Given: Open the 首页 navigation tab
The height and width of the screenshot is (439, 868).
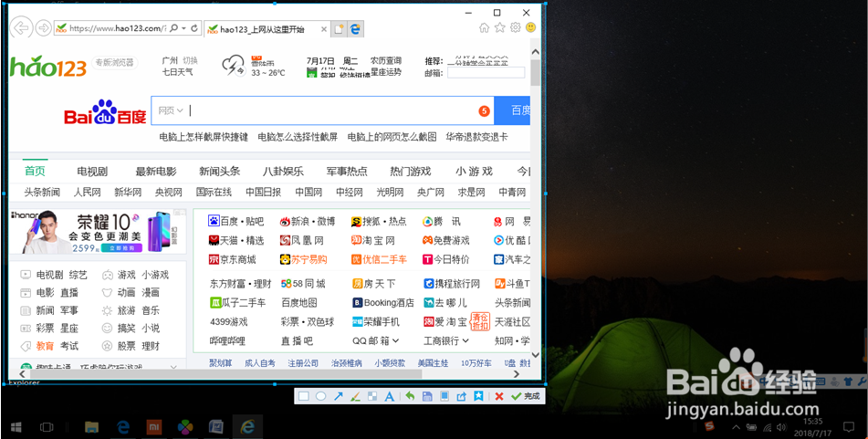Looking at the screenshot, I should click(35, 171).
